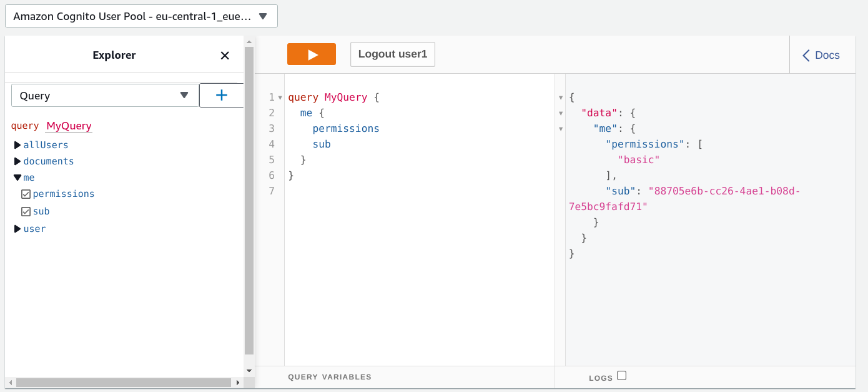Close the Explorer panel with the X icon

tap(224, 55)
